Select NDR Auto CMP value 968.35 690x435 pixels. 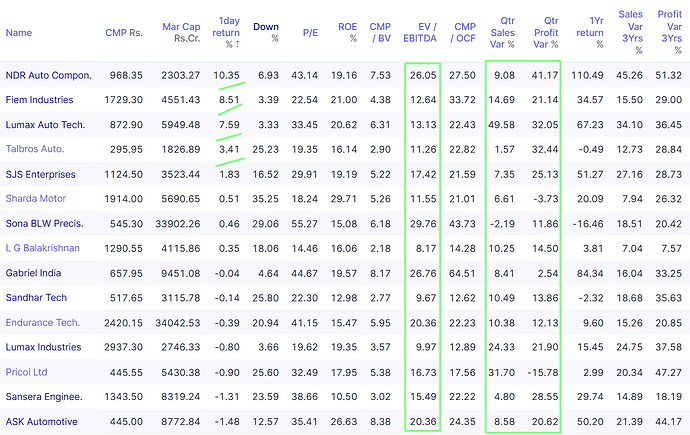[126, 75]
